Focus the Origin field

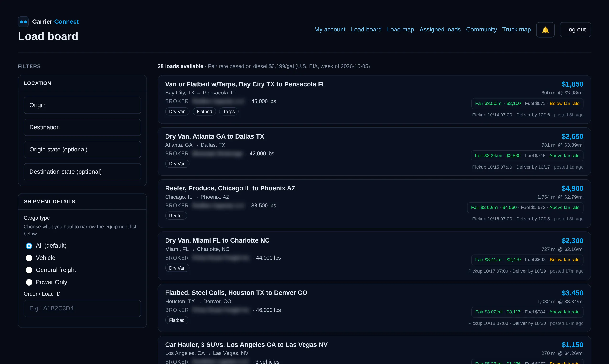pos(82,105)
